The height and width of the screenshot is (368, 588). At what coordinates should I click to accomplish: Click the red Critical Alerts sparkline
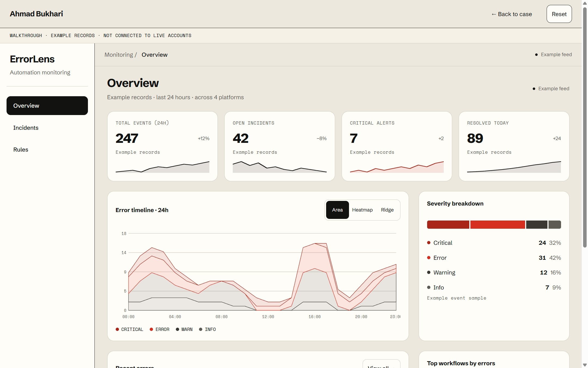coord(397,167)
